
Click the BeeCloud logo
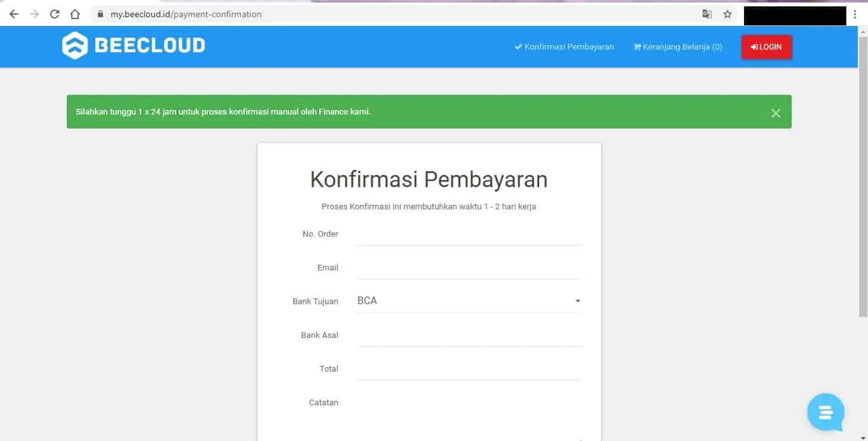134,45
